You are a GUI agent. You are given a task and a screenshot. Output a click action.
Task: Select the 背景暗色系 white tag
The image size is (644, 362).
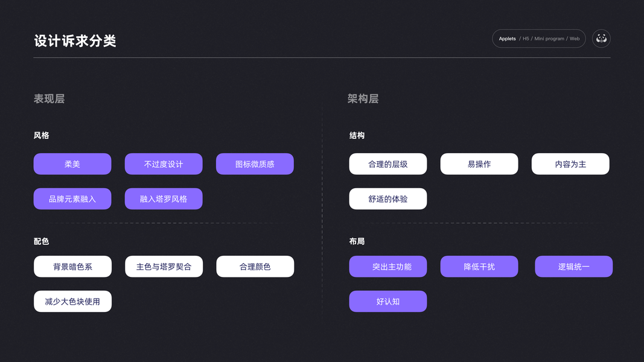pos(72,267)
